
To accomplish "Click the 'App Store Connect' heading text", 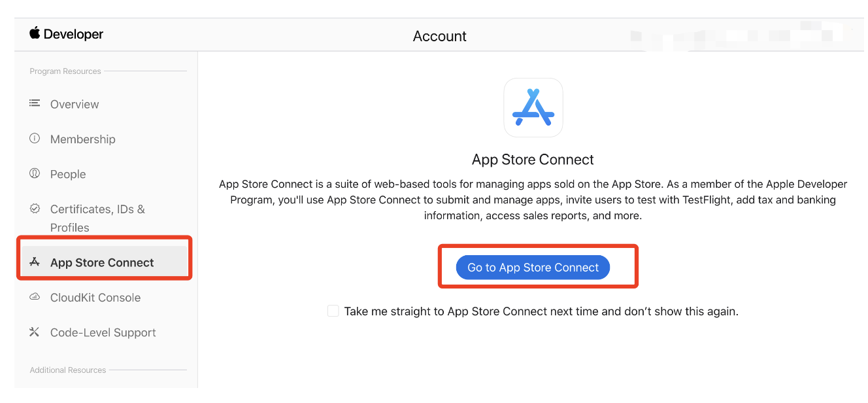I will point(533,160).
